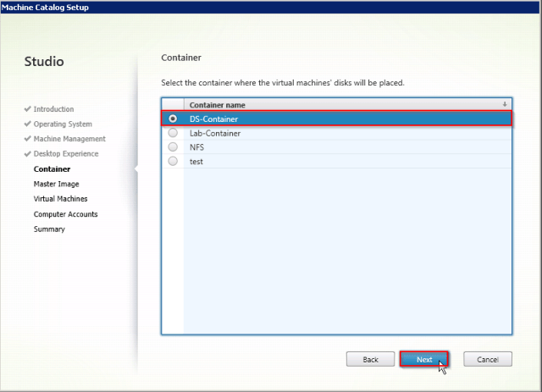Viewport: 542px width, 392px height.
Task: Choose the Lab-Container radio button
Action: point(173,133)
